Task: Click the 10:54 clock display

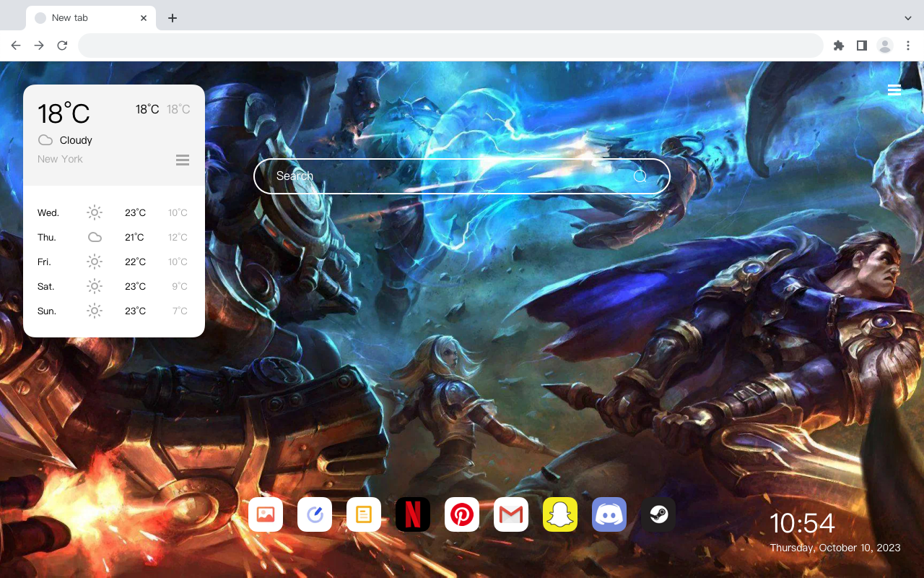Action: [x=802, y=523]
